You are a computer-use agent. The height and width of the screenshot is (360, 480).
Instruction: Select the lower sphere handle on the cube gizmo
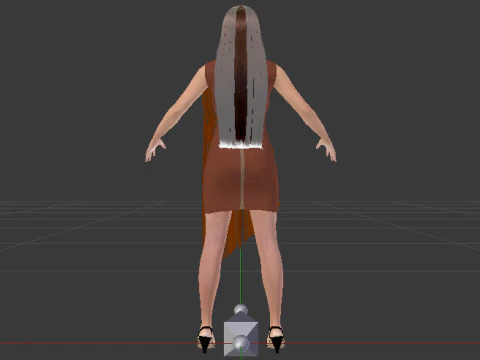(x=241, y=344)
